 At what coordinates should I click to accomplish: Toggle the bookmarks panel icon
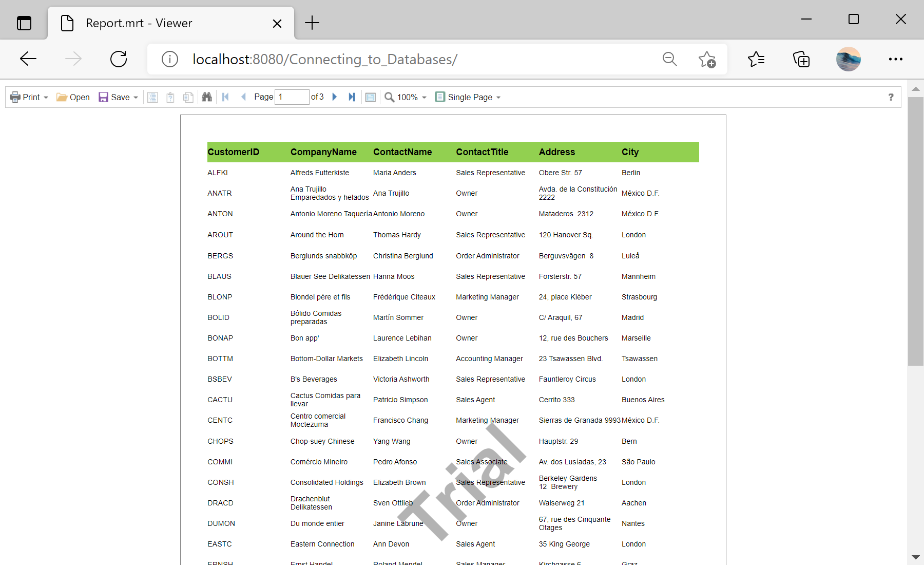click(152, 97)
